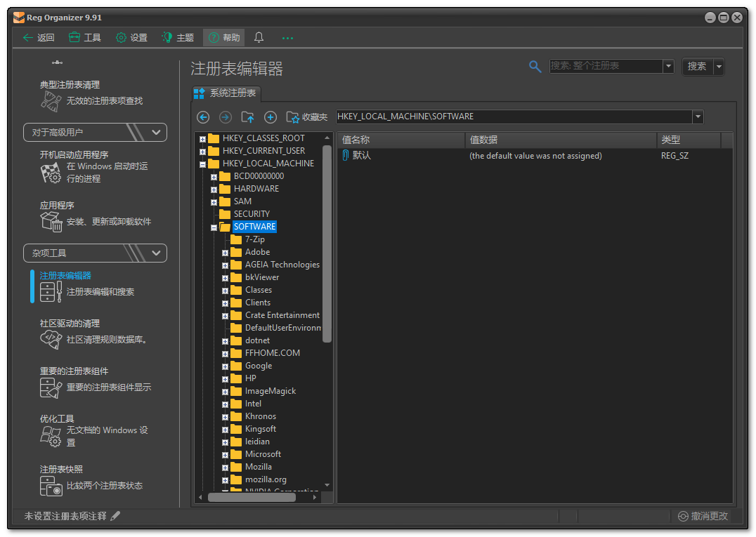Click the 注册表快照 camera icon
This screenshot has width=756, height=537.
(x=51, y=486)
